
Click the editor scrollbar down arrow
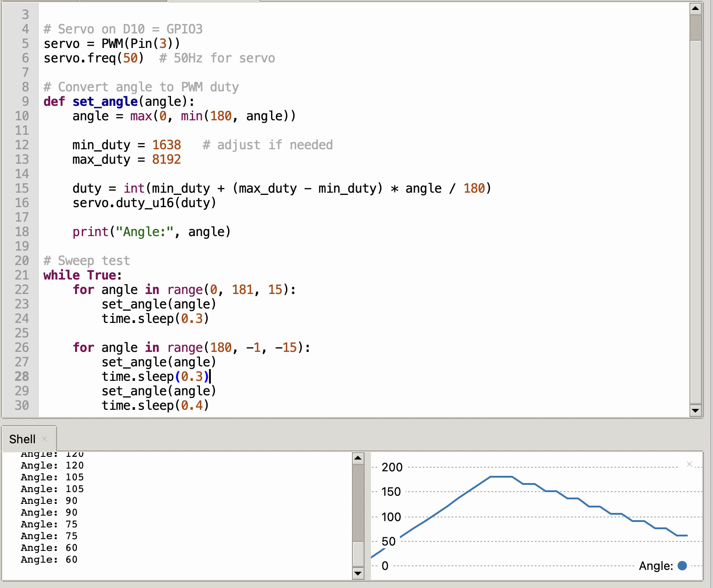tap(695, 411)
